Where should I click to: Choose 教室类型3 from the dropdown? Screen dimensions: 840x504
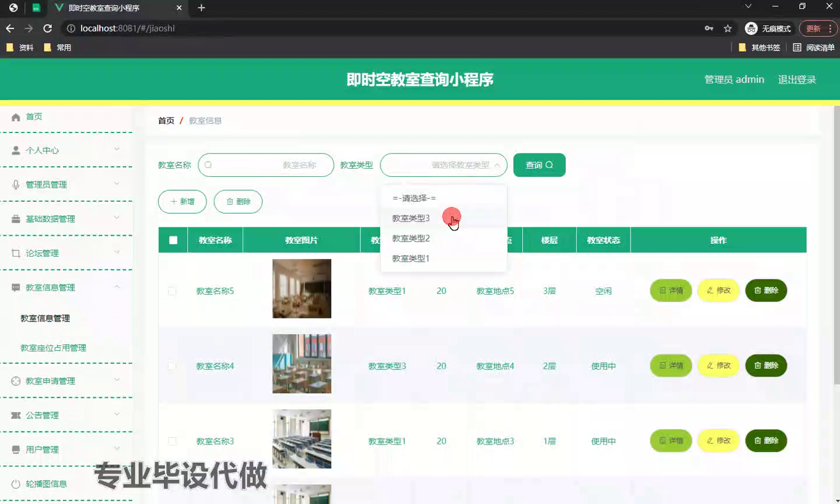click(443, 218)
